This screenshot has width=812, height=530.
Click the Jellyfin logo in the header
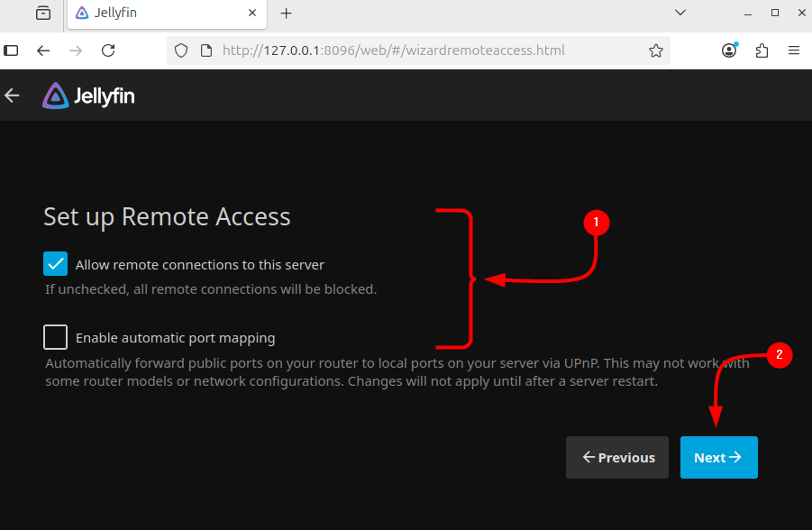(88, 96)
